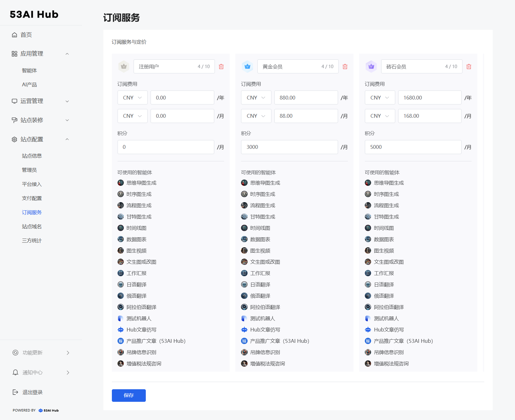Open the 智能体 menu item

(29, 70)
